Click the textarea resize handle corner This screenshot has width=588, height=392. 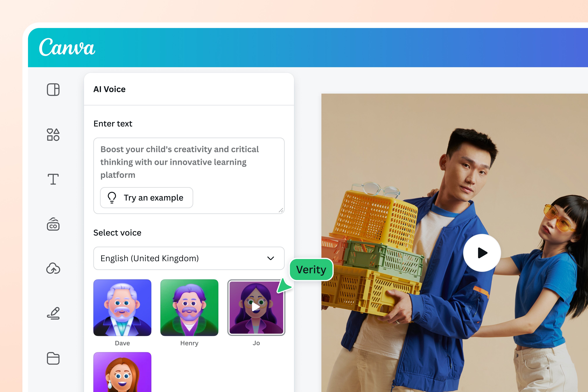click(x=281, y=210)
